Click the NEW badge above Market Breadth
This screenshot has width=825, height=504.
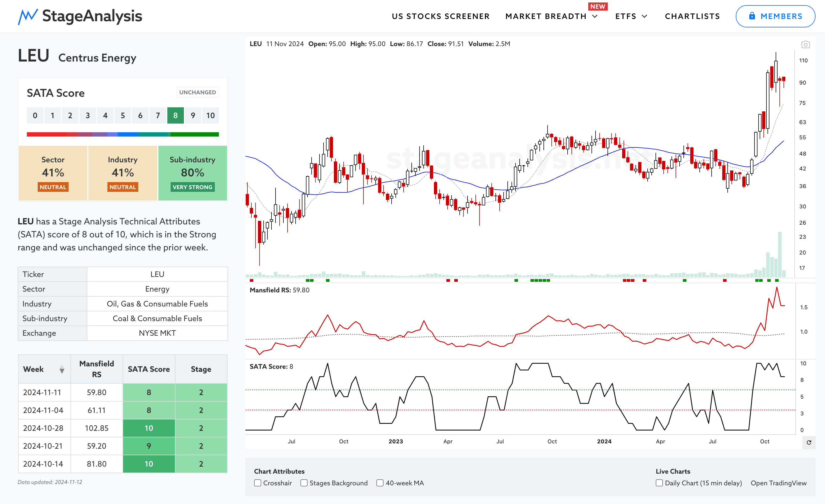(598, 6)
